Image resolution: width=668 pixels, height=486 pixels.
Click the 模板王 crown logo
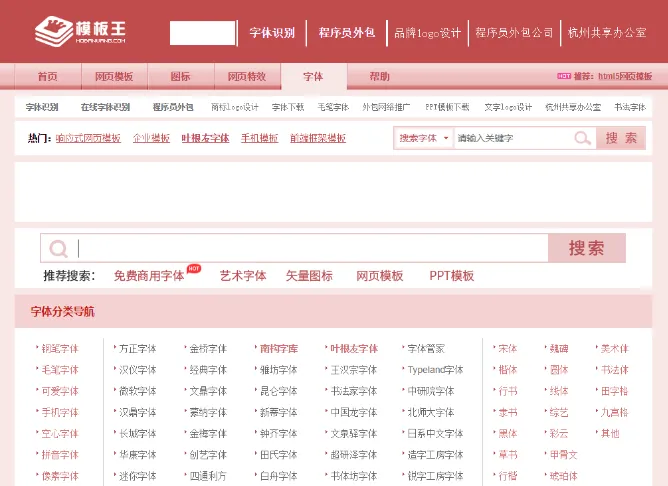[81, 31]
